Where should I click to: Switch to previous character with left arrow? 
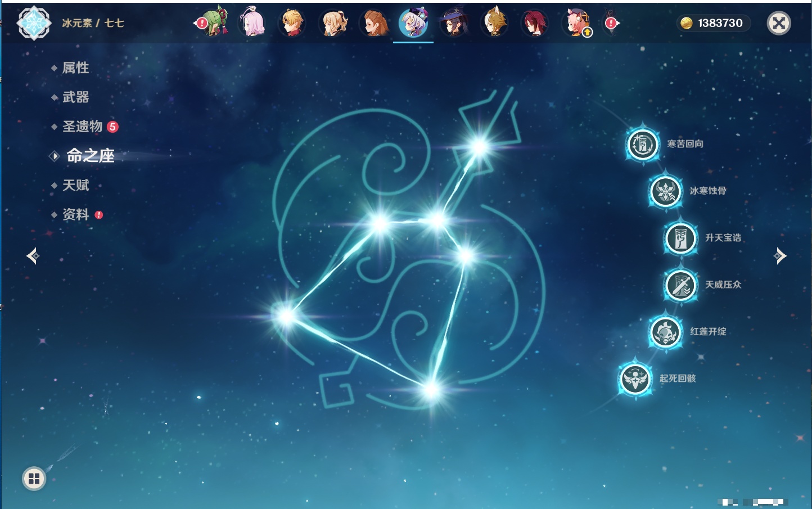pos(33,256)
